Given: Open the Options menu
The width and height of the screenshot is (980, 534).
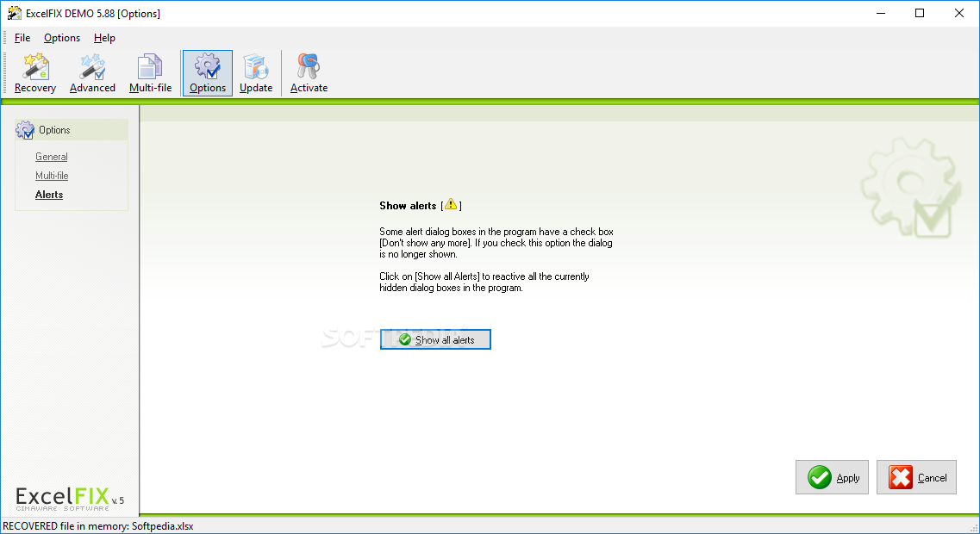Looking at the screenshot, I should pyautogui.click(x=62, y=38).
